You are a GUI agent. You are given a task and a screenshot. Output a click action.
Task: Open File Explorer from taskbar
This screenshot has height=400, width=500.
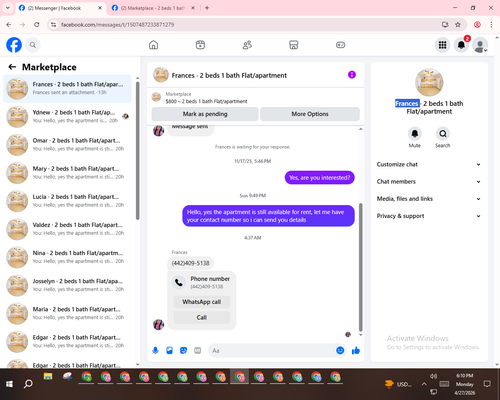pos(48,377)
